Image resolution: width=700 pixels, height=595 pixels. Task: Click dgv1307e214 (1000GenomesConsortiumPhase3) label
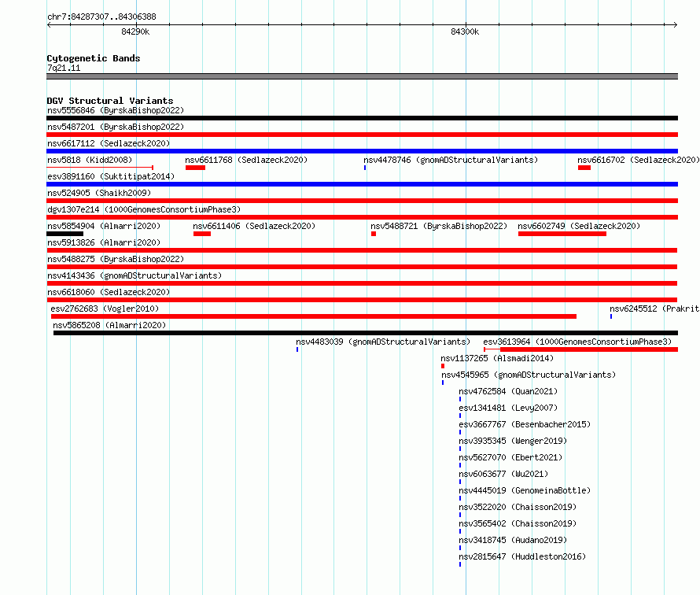click(144, 209)
